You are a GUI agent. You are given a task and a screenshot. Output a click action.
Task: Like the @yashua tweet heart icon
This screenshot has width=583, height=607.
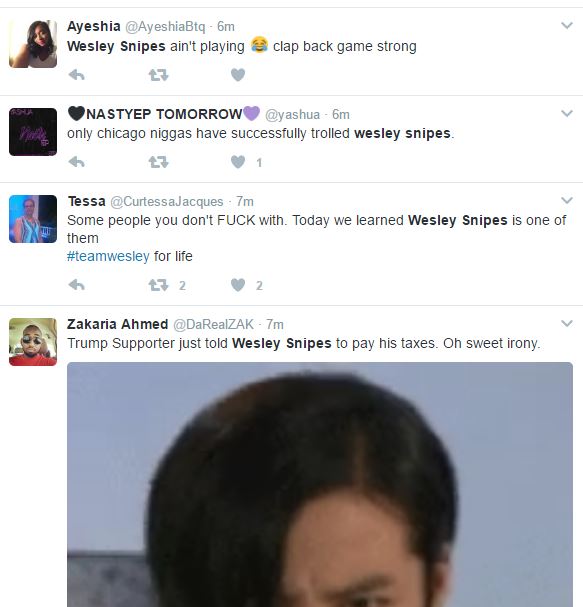point(238,162)
